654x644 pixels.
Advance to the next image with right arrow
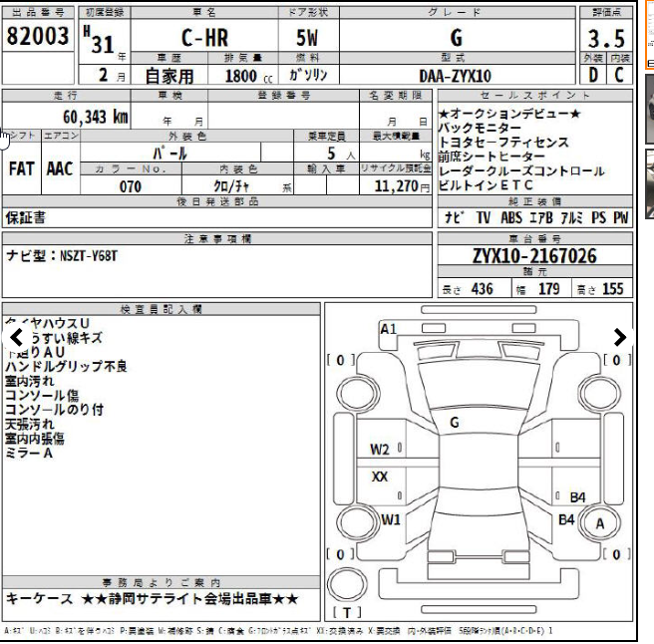click(x=620, y=337)
